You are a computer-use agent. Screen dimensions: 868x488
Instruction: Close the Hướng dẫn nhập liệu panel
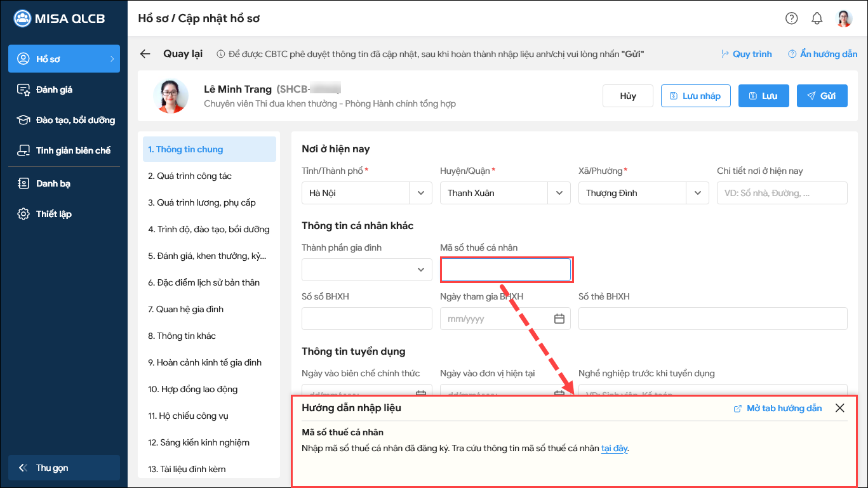tap(839, 408)
